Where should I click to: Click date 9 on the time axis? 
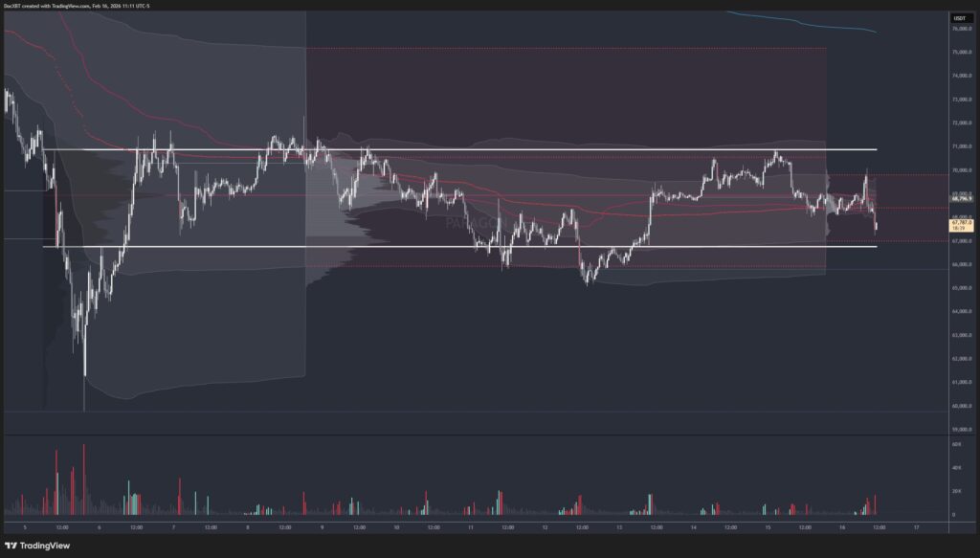[322, 527]
